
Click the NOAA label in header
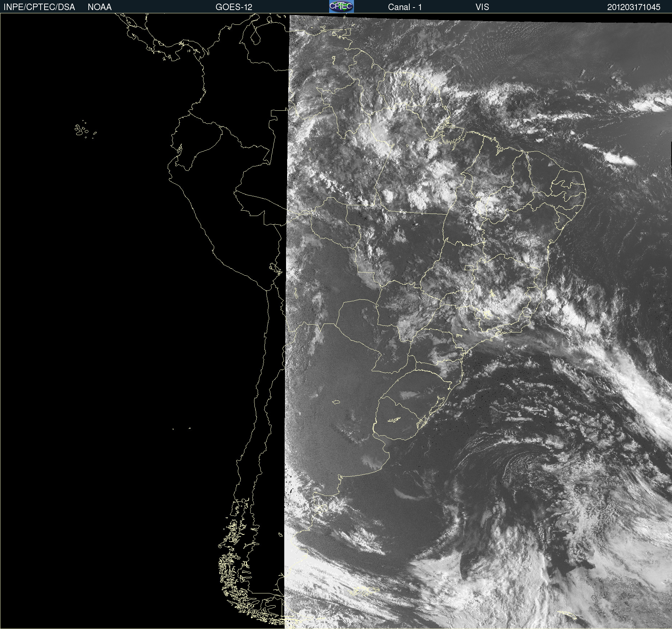tap(100, 7)
